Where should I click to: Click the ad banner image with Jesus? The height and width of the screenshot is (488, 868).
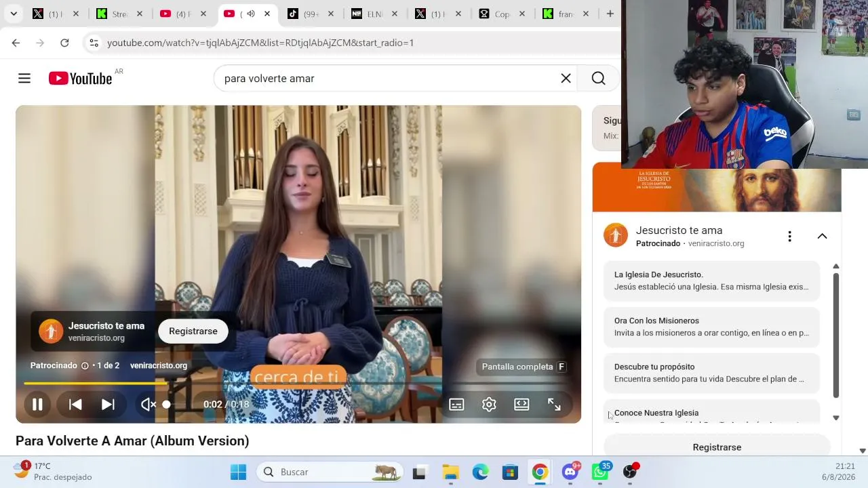click(717, 190)
